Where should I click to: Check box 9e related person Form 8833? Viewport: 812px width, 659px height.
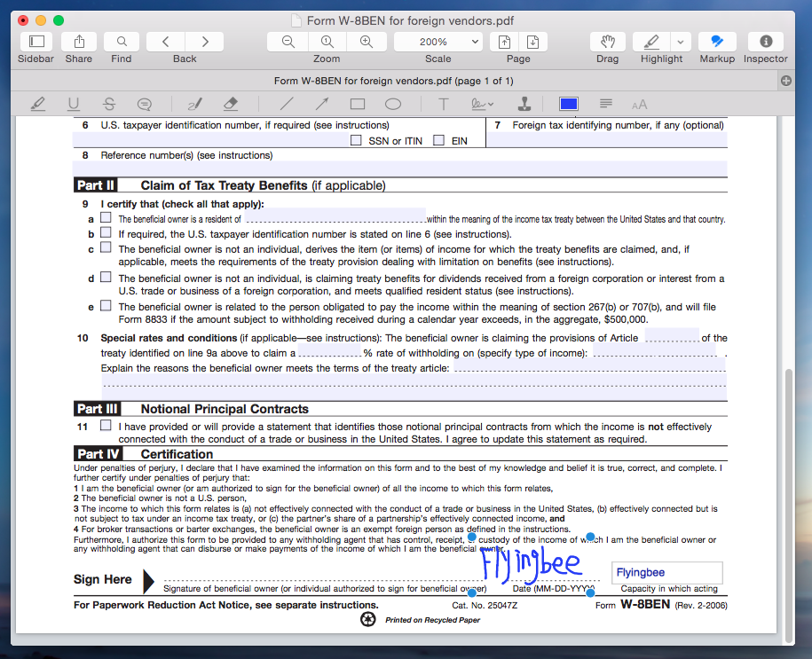click(106, 305)
